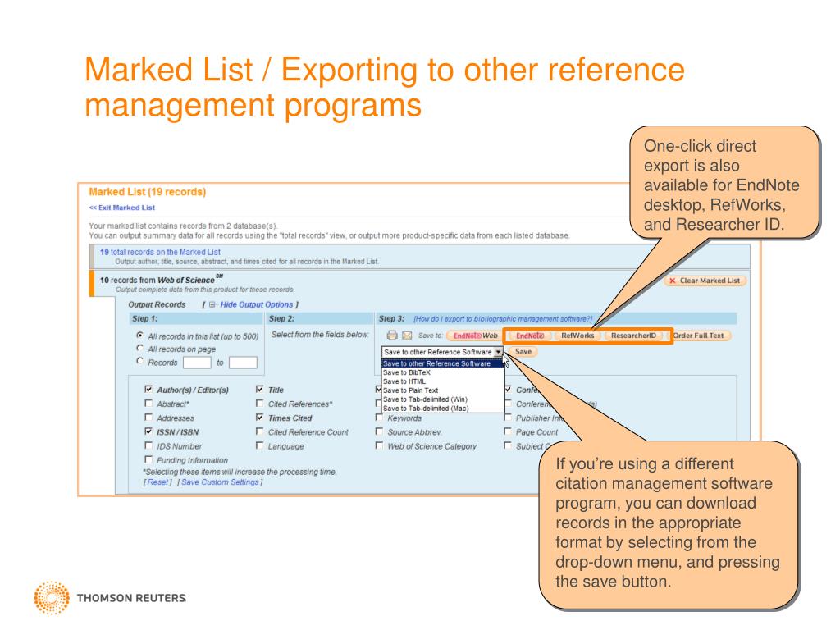Choose 'Save to Plain Text' option
The height and width of the screenshot is (630, 840).
442,390
